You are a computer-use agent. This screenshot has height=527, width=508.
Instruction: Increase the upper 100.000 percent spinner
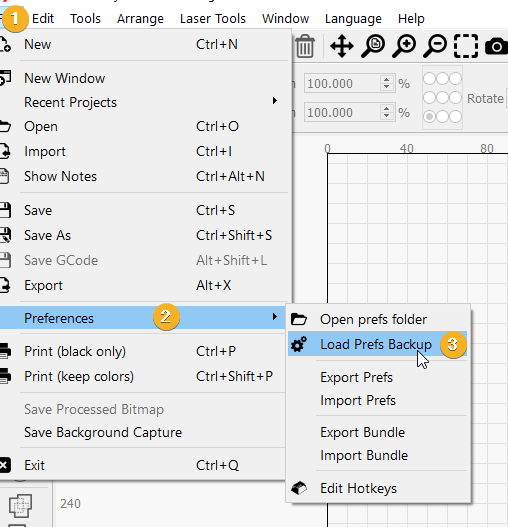[387, 80]
